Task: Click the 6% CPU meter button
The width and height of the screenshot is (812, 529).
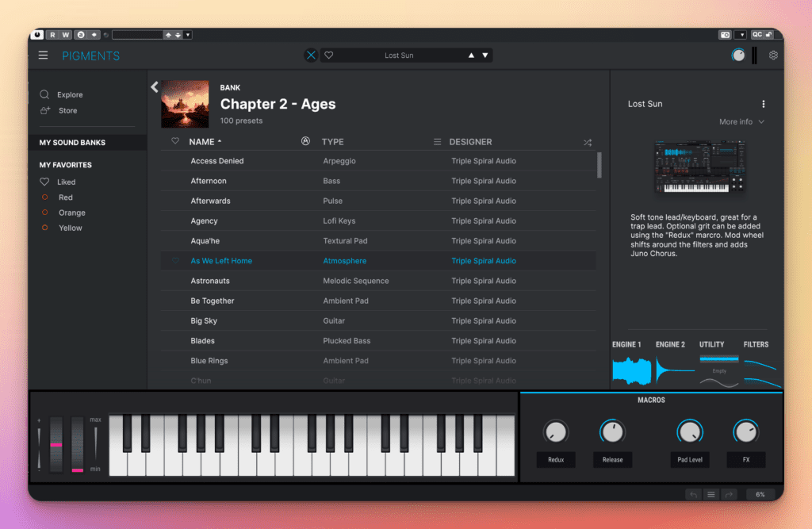Action: point(760,494)
